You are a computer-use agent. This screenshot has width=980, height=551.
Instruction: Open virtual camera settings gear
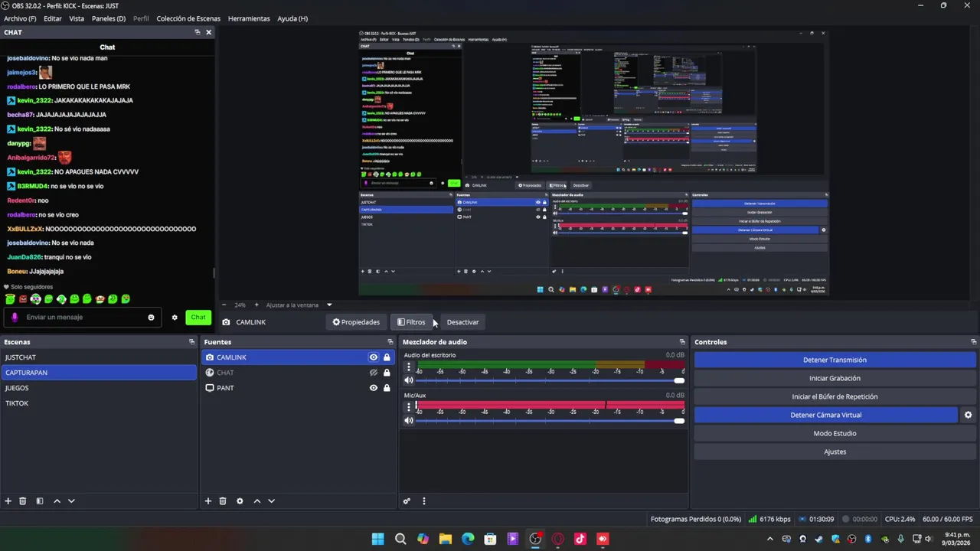click(968, 415)
